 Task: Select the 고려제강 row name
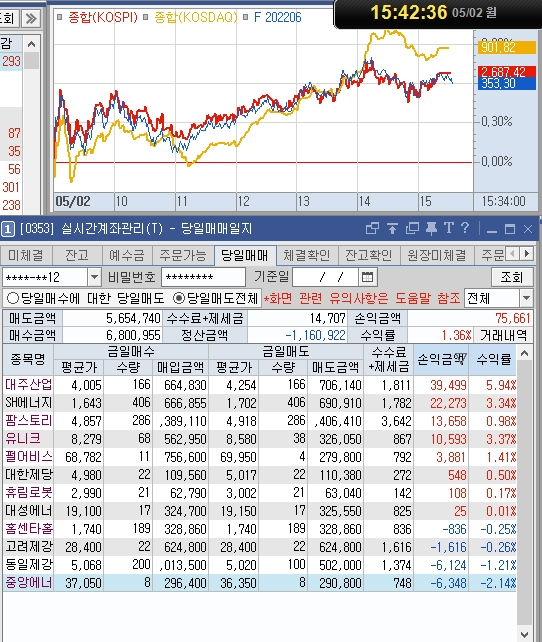click(28, 547)
